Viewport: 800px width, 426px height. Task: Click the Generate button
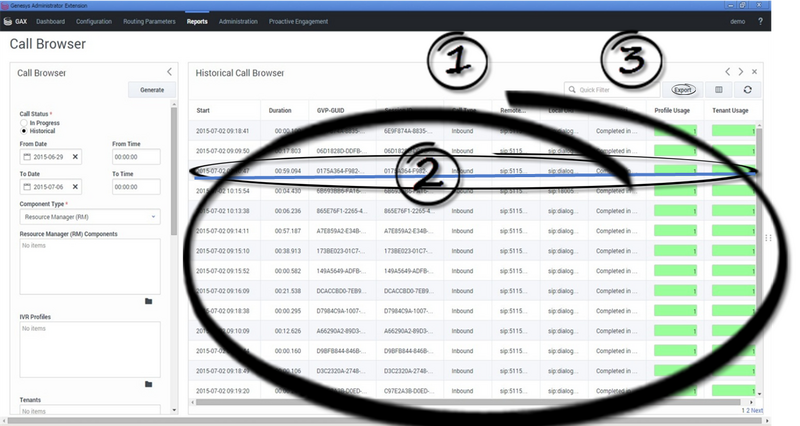tap(152, 90)
